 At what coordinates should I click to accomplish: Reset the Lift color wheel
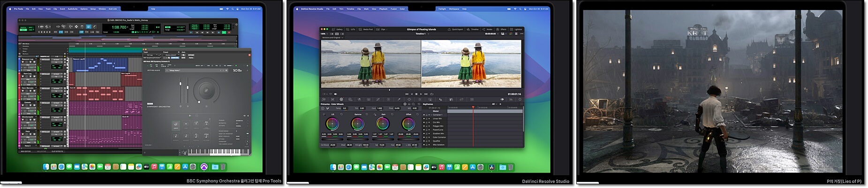(341, 114)
